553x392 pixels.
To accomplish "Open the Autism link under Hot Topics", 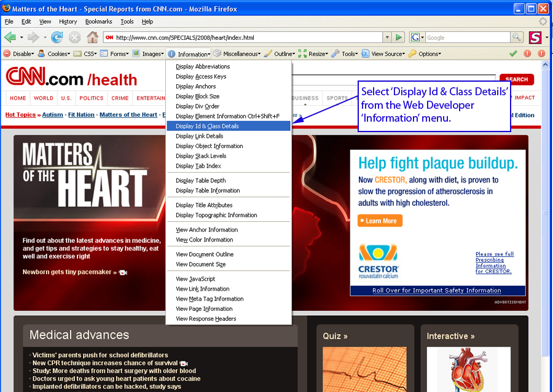I will coord(52,114).
